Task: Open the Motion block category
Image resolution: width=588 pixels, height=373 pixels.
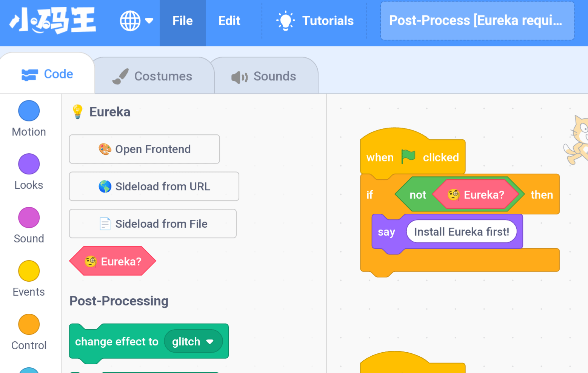Action: point(29,119)
